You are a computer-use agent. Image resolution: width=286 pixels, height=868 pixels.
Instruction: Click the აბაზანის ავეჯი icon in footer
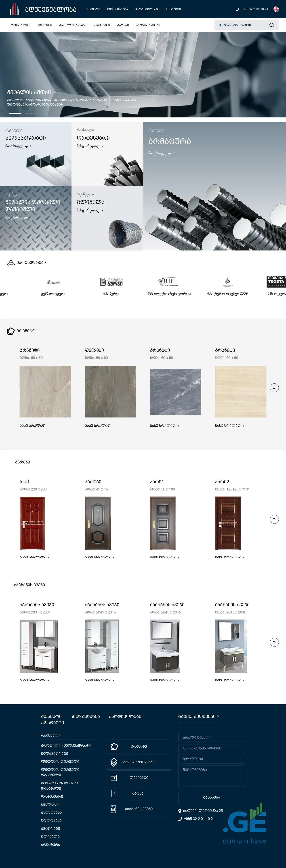click(x=113, y=809)
